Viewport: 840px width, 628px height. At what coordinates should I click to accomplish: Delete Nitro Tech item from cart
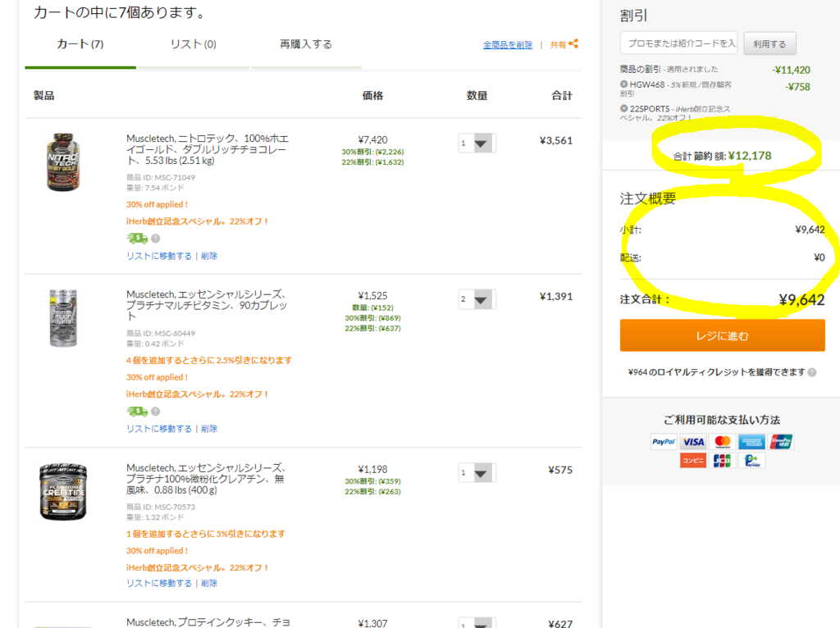(209, 256)
